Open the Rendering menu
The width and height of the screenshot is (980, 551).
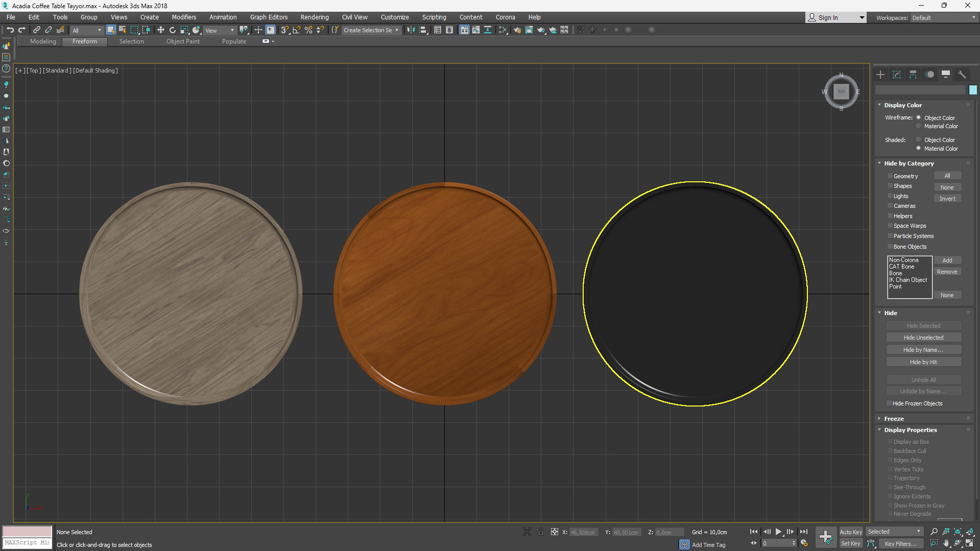pos(314,17)
